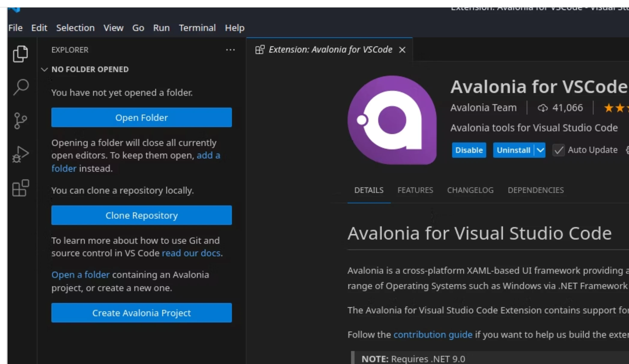
Task: Open the Explorer view in activity bar
Action: point(20,54)
